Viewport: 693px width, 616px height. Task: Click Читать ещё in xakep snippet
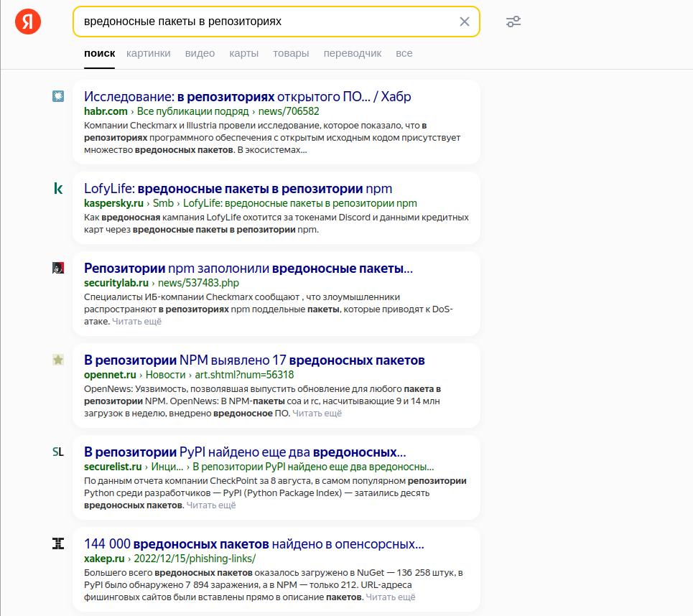[x=391, y=597]
